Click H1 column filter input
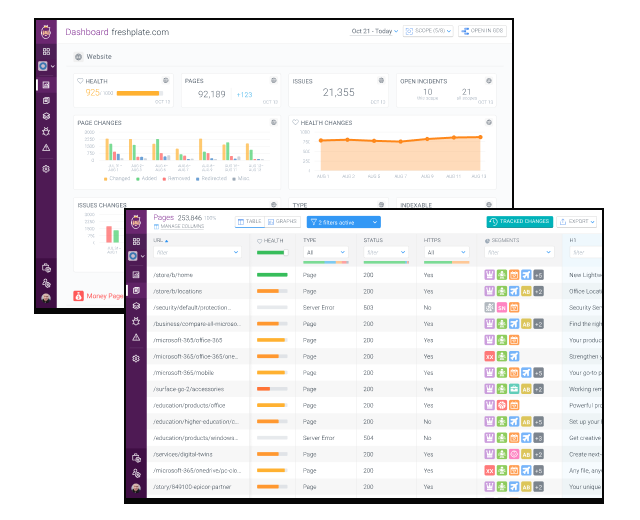This screenshot has height=520, width=640. click(x=586, y=252)
